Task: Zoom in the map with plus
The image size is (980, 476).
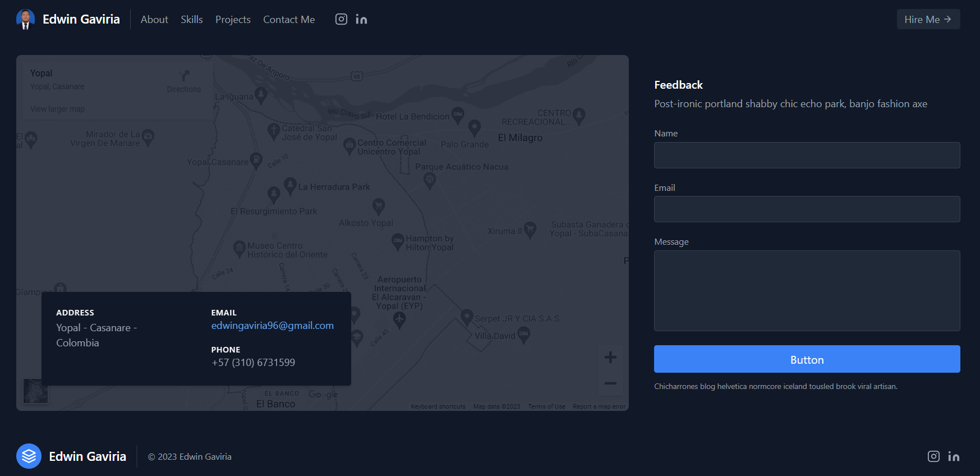Action: 610,357
